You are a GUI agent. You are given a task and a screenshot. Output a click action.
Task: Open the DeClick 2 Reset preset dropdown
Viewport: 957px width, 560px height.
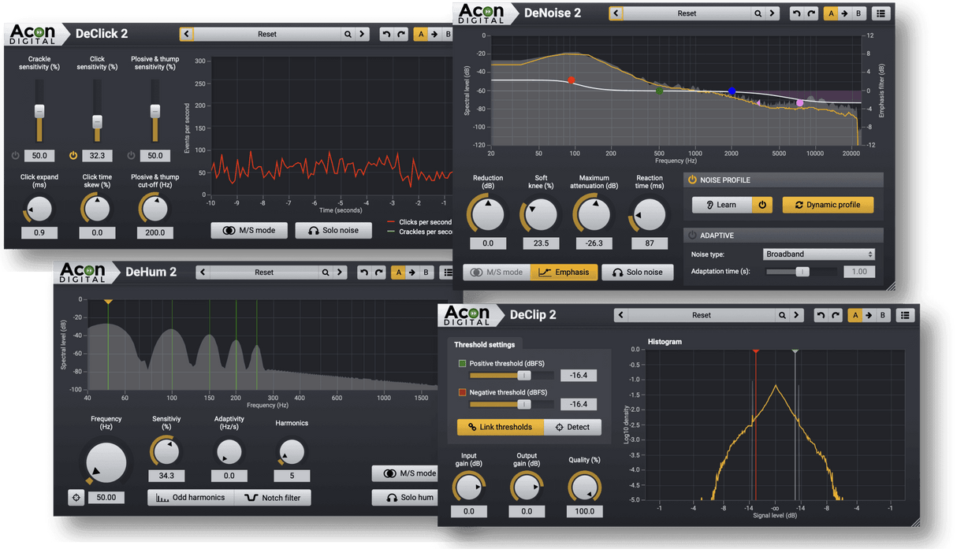coord(267,34)
